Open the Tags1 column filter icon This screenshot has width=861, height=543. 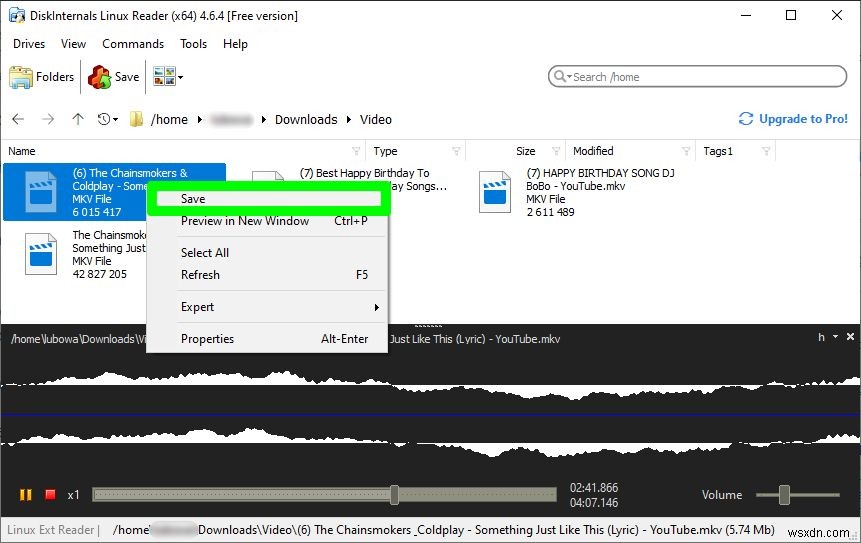[766, 151]
